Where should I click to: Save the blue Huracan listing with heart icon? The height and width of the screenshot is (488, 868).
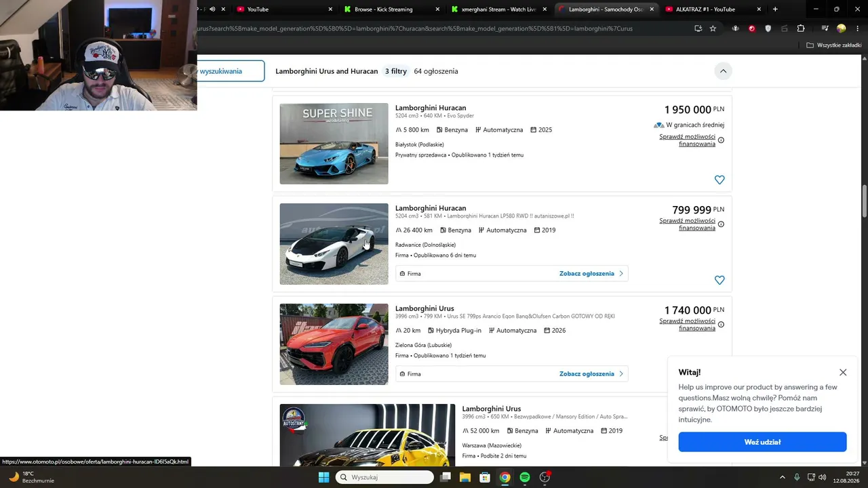[719, 180]
